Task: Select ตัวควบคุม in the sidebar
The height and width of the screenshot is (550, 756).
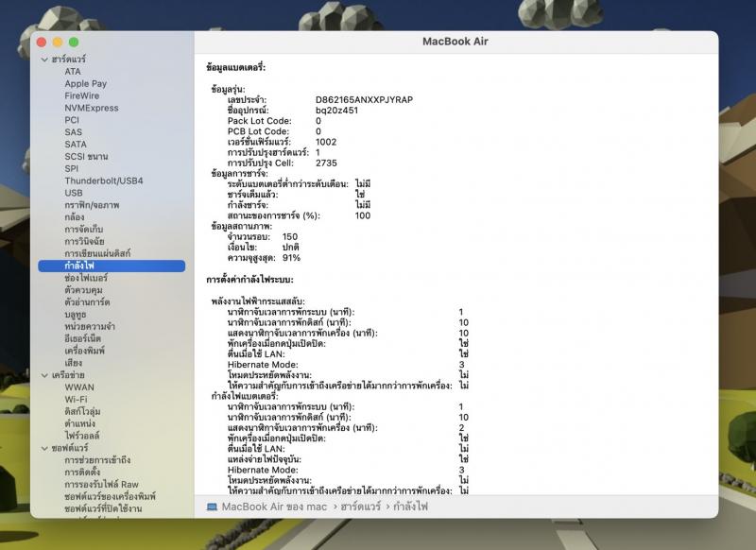Action: (83, 290)
